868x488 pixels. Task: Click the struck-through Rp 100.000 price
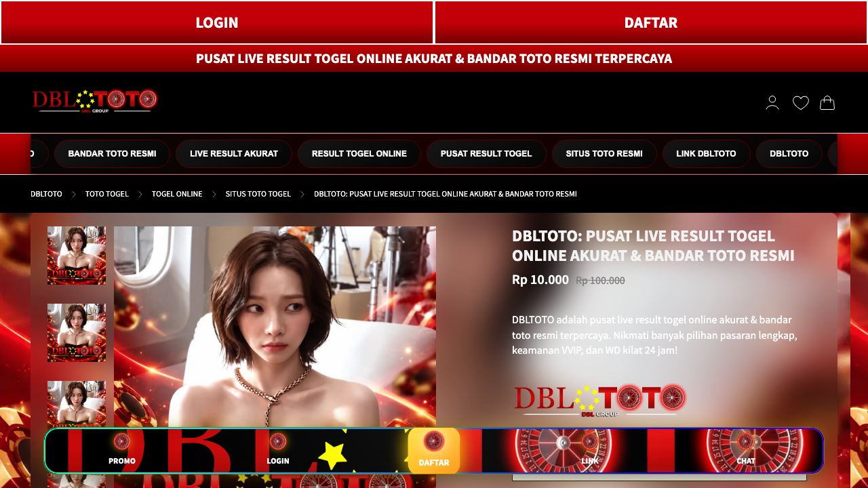(600, 281)
